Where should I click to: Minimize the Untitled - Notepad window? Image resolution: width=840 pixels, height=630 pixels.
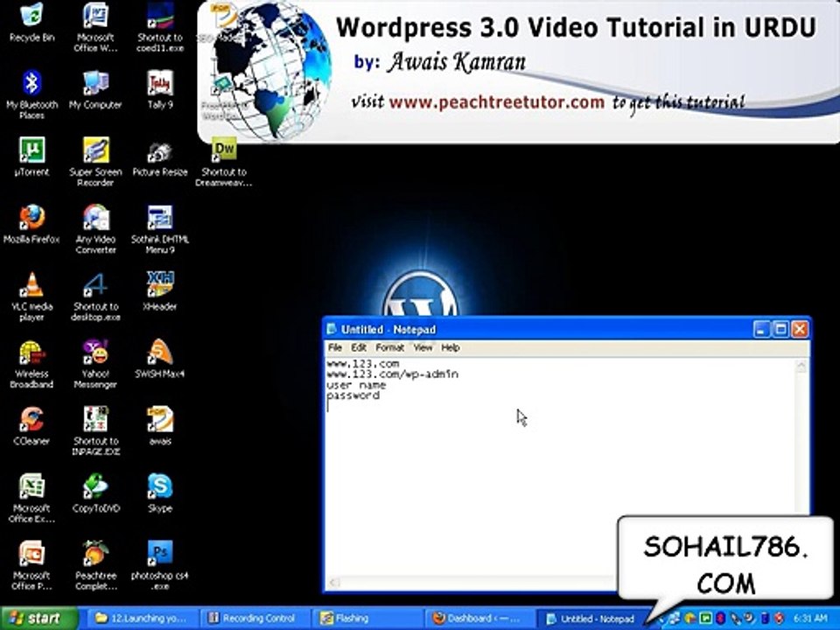761,329
